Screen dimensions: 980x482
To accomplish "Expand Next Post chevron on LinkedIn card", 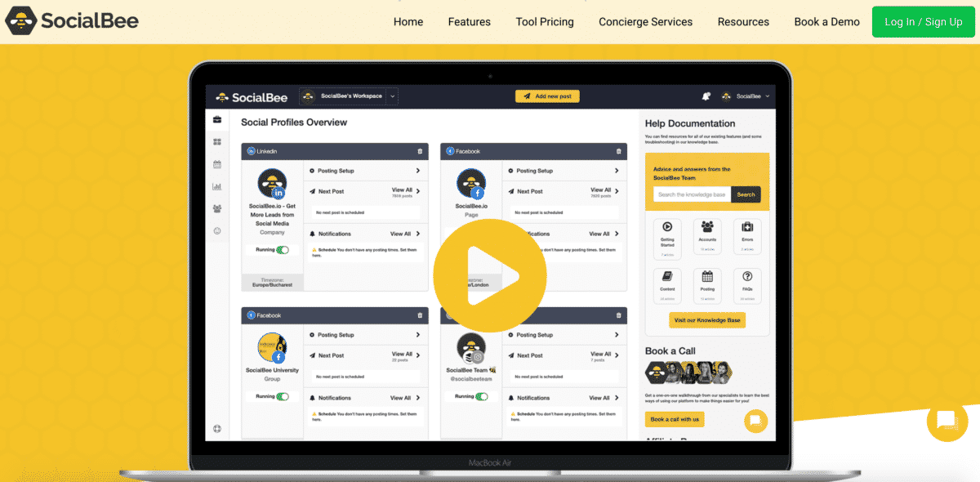I will (x=417, y=191).
